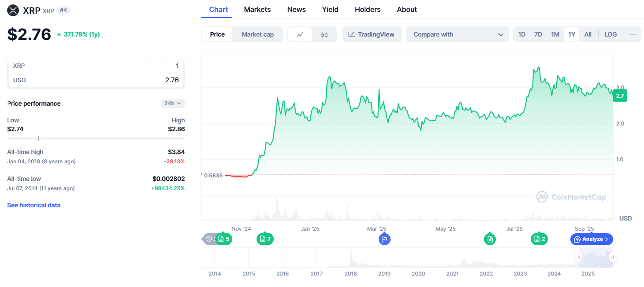644x287 pixels.
Task: Select the candlestick chart view icon
Action: tap(324, 34)
